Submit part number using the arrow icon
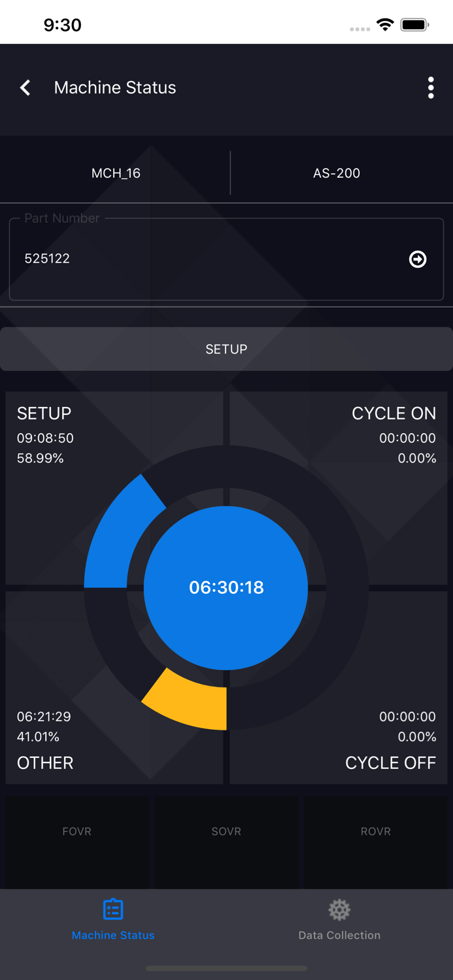This screenshot has height=980, width=453. pyautogui.click(x=418, y=259)
